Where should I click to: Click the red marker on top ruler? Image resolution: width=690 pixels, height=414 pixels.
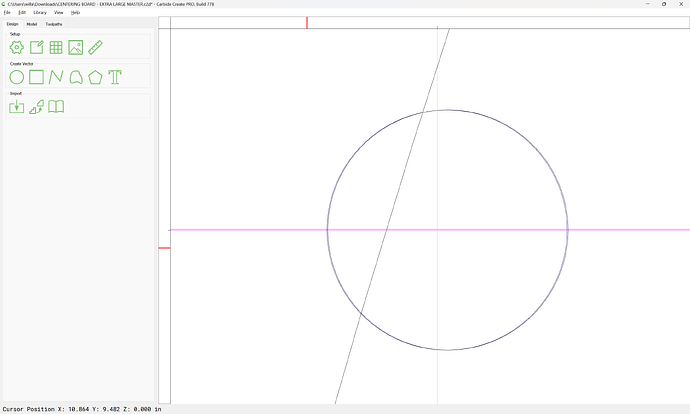tap(307, 23)
